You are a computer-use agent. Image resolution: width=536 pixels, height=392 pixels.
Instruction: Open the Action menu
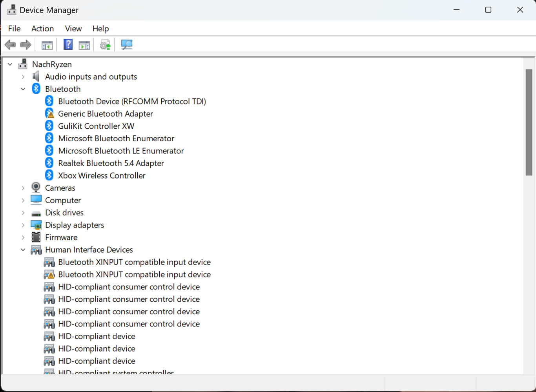(43, 29)
